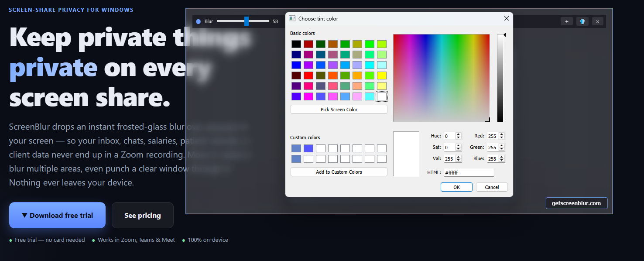
Task: Decrease the Blue value with down arrow
Action: [502, 161]
